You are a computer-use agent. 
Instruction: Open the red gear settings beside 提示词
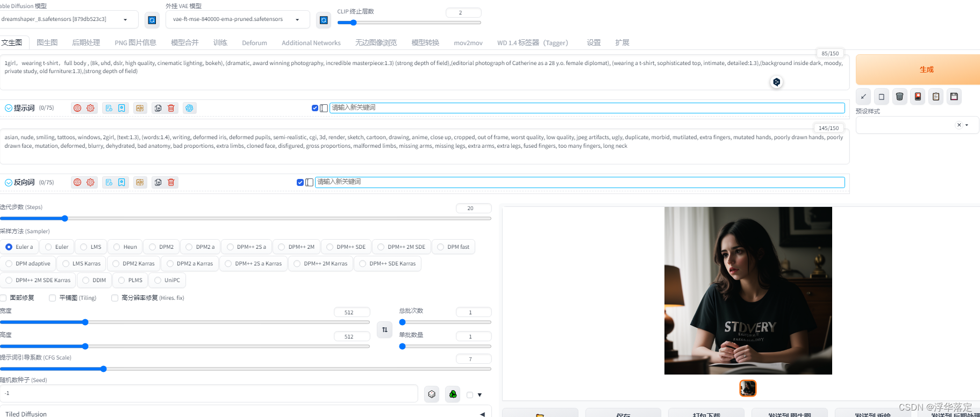[90, 108]
